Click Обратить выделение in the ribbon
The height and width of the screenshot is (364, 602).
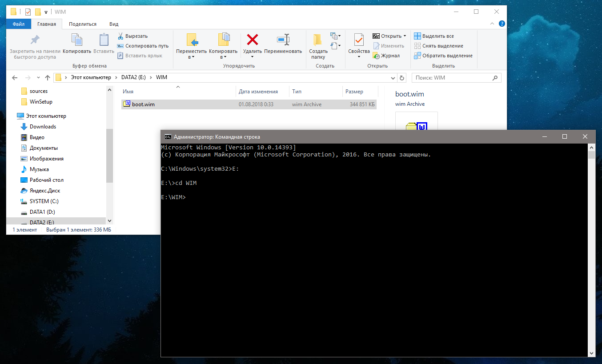pos(443,56)
